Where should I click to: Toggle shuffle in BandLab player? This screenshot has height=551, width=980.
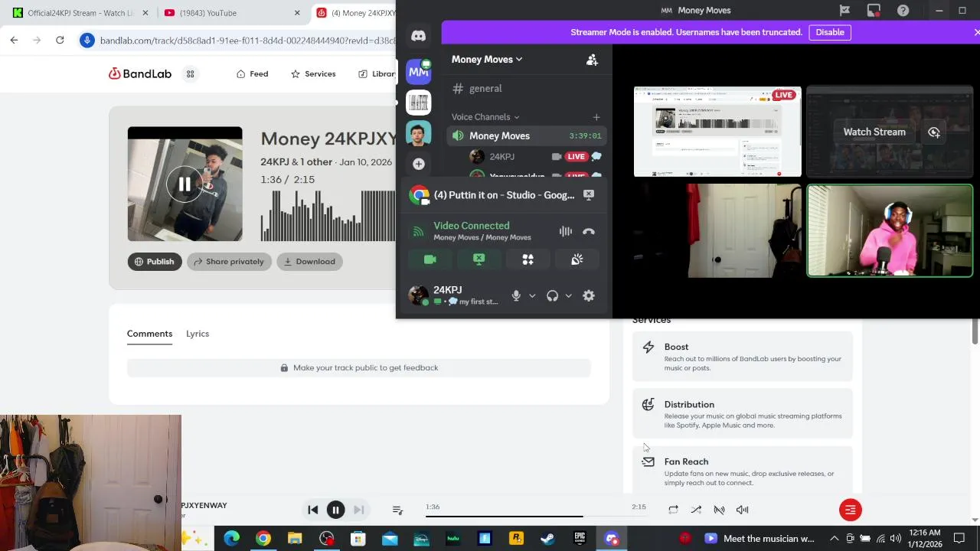tap(696, 510)
